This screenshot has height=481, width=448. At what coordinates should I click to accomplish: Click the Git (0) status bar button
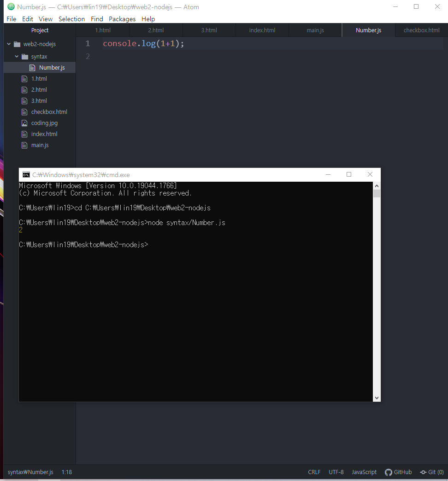click(x=432, y=472)
